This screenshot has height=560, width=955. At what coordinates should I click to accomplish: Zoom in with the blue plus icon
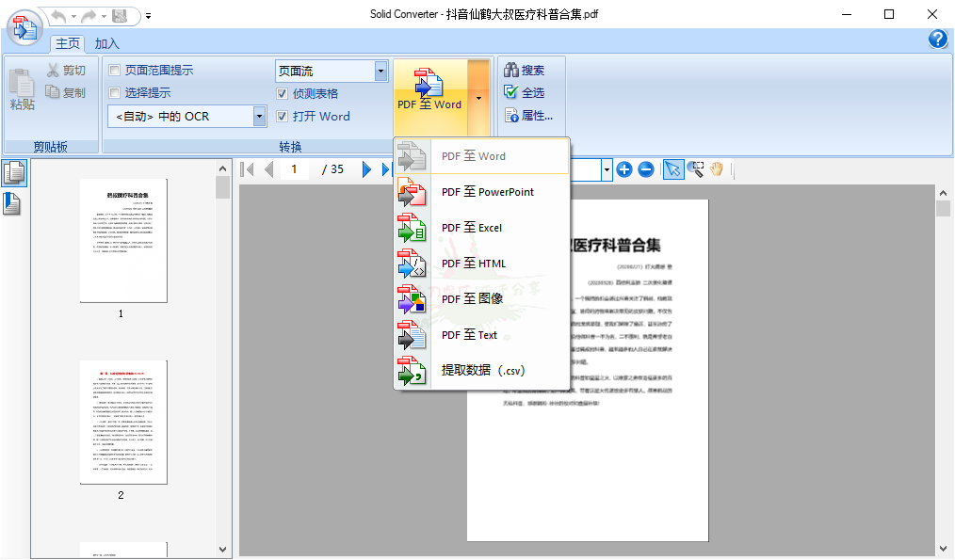click(x=624, y=169)
